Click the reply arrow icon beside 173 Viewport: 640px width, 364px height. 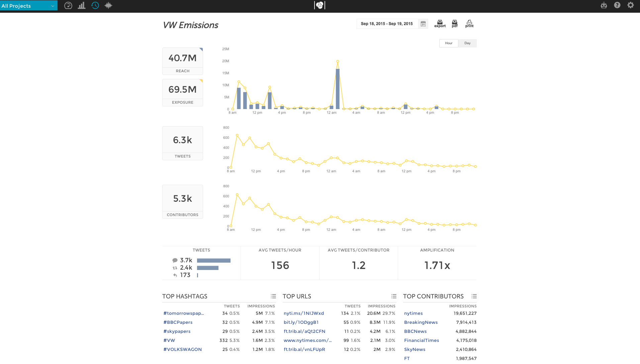pyautogui.click(x=175, y=275)
